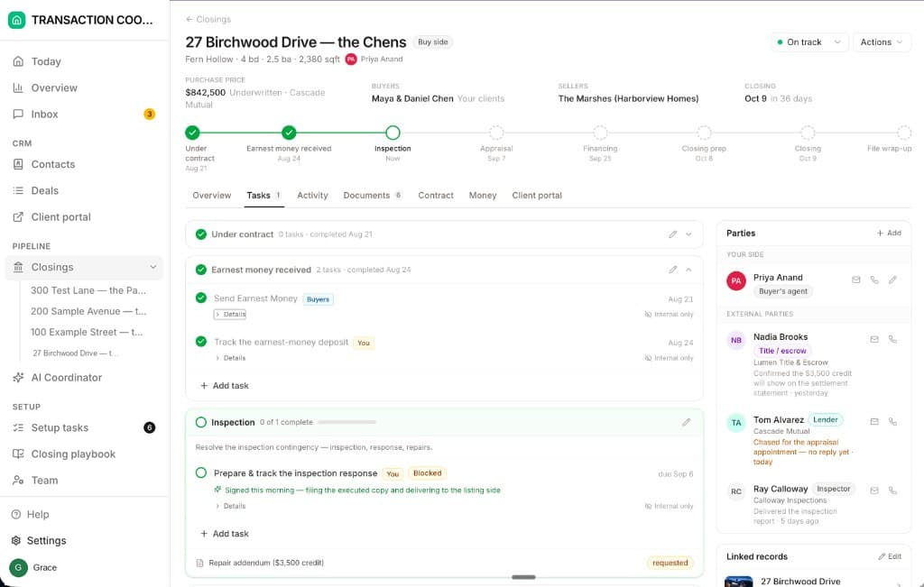This screenshot has height=587, width=924.
Task: Expand the Under contract section chevron
Action: tap(688, 234)
